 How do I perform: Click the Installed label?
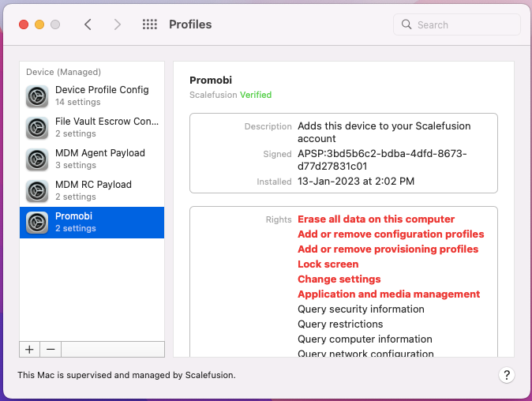pos(274,182)
